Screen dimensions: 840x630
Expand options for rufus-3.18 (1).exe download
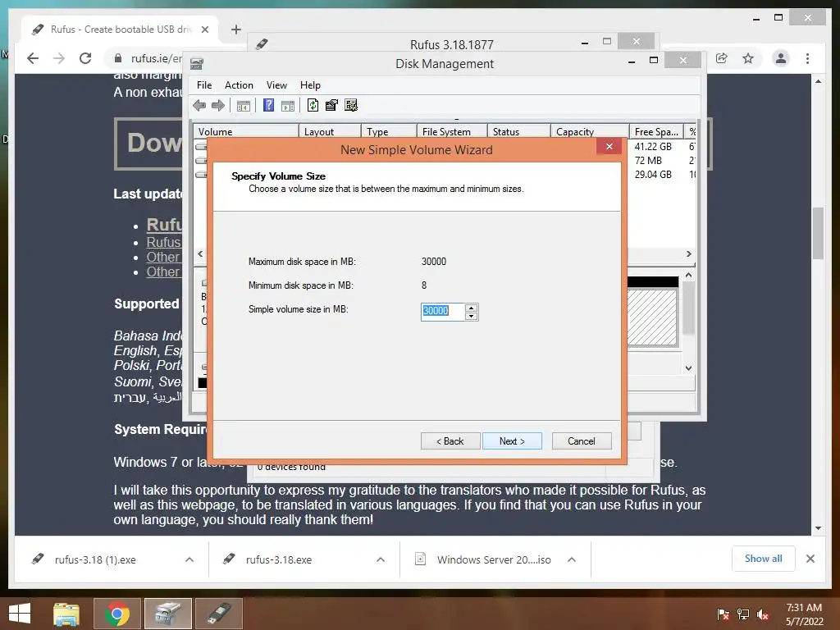coord(189,559)
